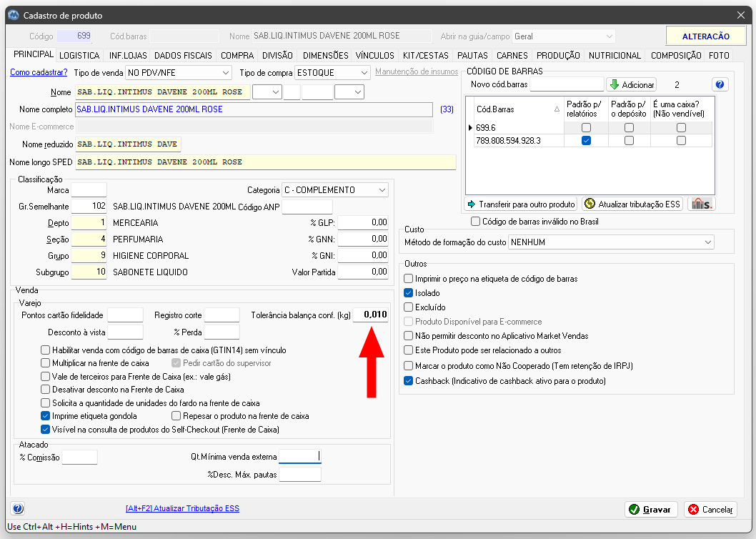Check Multiplicar na frente de caixa
Image resolution: width=756 pixels, height=539 pixels.
tap(45, 363)
